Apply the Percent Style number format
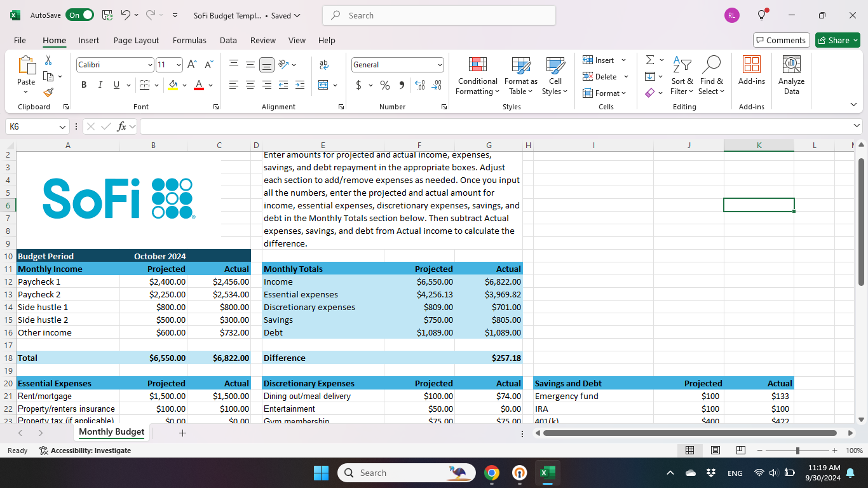The height and width of the screenshot is (488, 868). [384, 85]
